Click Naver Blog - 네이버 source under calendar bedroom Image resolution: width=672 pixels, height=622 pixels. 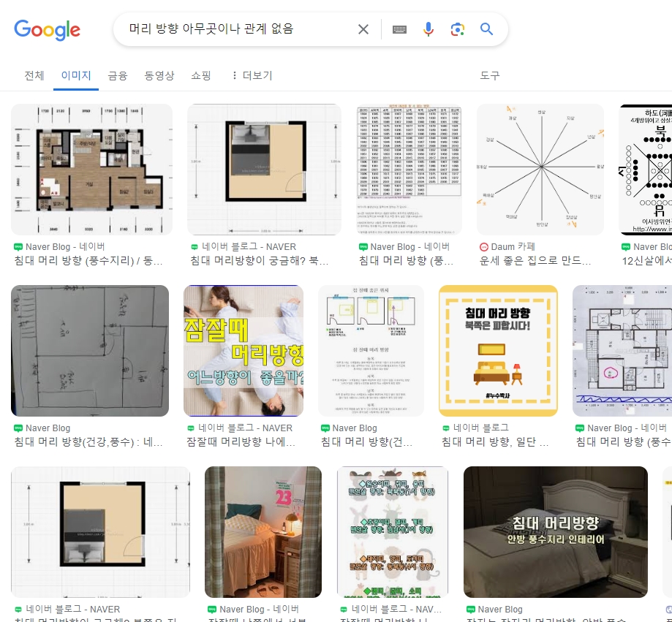point(260,609)
